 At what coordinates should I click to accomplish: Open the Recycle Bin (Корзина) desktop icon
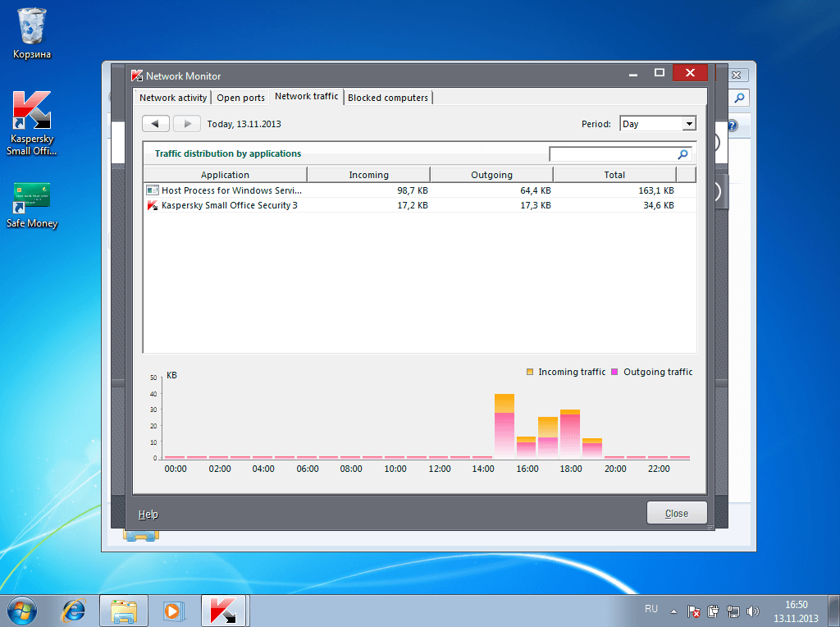pos(32,33)
